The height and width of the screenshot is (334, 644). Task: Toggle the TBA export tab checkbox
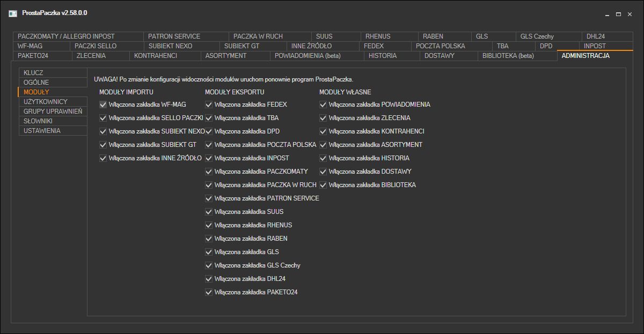coord(209,118)
